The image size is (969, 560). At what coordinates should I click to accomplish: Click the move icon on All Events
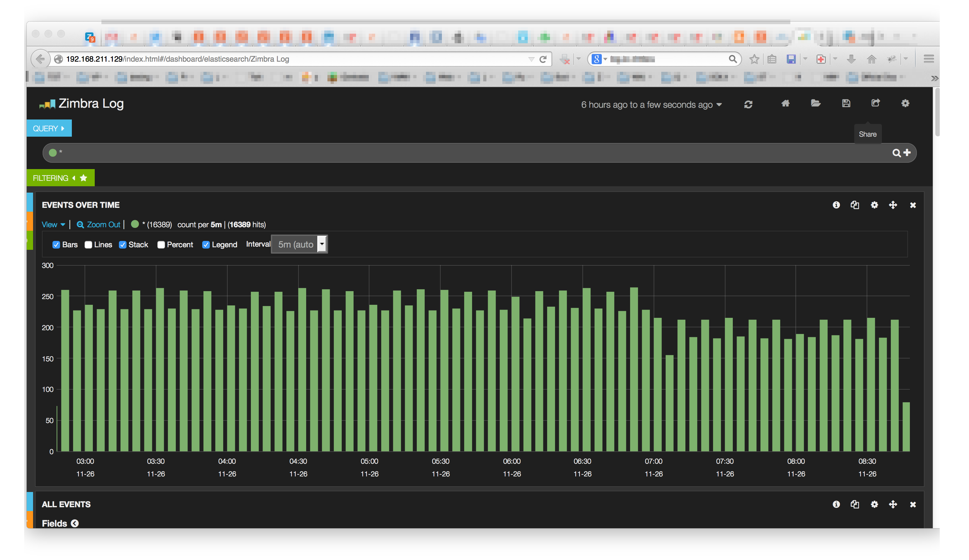[x=893, y=504]
